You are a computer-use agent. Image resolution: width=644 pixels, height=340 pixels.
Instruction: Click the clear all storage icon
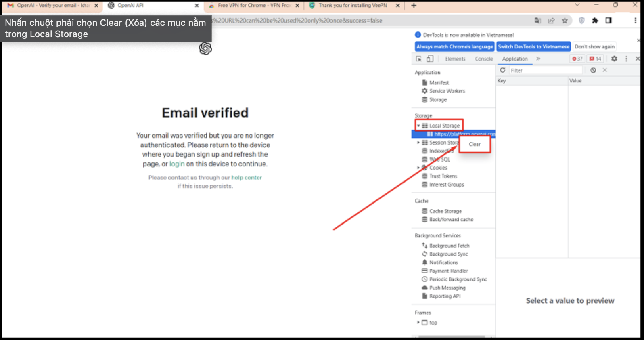pyautogui.click(x=593, y=70)
